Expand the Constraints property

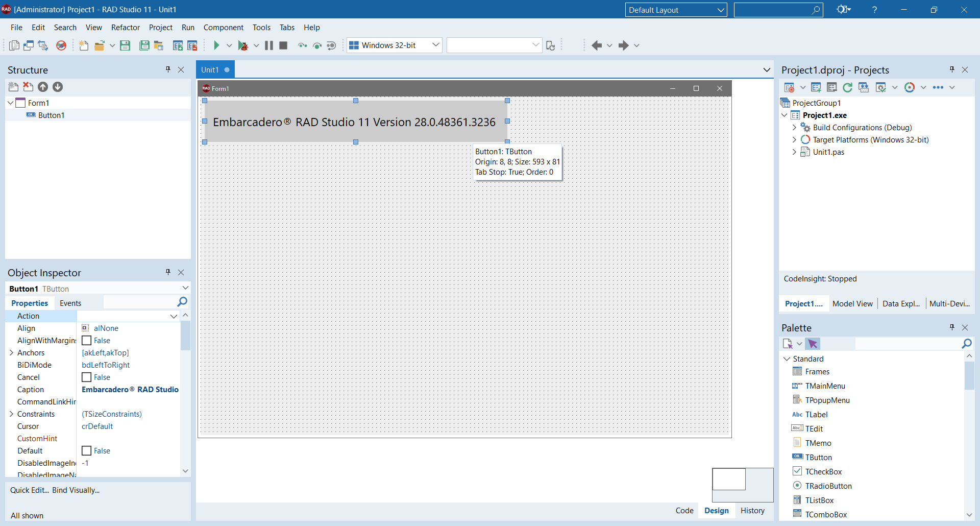[x=11, y=414]
